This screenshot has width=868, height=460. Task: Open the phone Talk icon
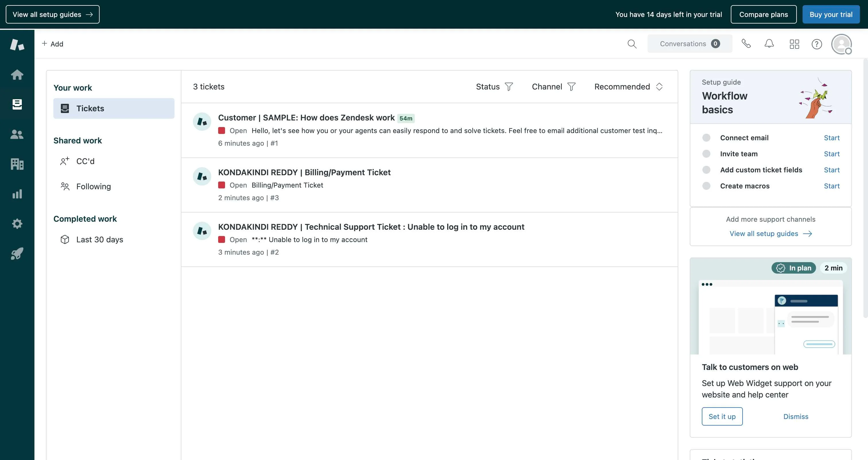tap(746, 44)
